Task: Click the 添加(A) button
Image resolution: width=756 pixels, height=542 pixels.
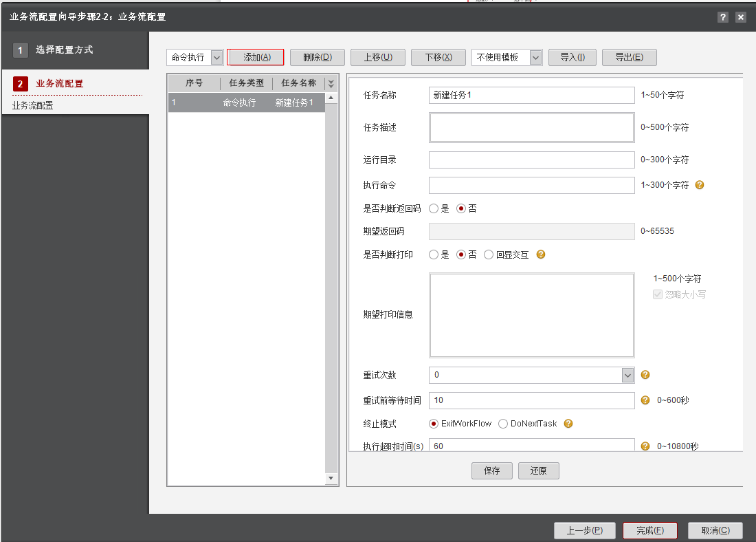Action: [x=256, y=58]
